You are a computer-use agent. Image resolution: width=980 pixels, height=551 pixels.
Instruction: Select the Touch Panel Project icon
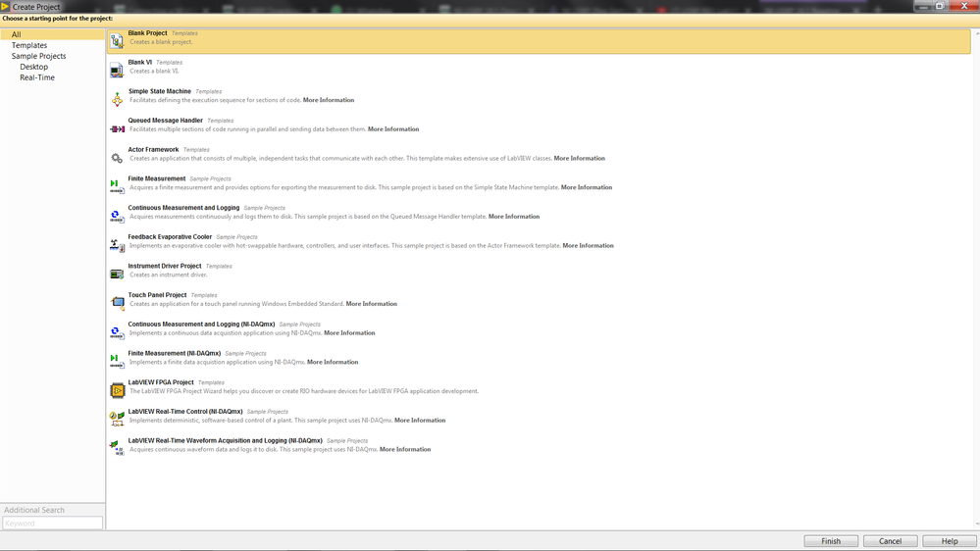117,304
